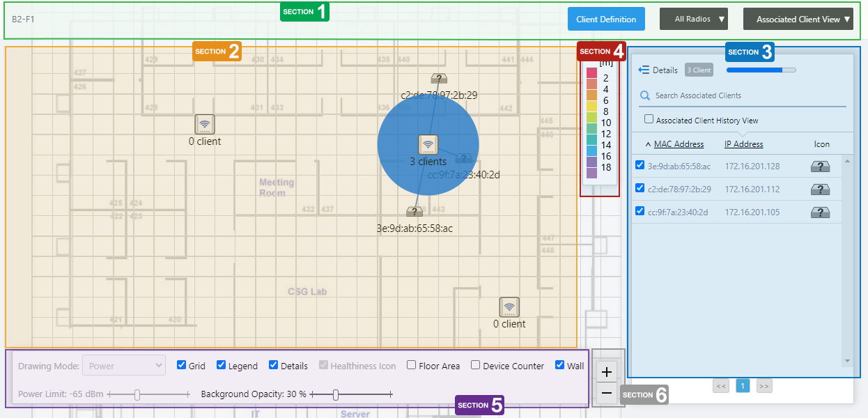Sort the client list by MAC Address
This screenshot has width=868, height=418.
[678, 144]
